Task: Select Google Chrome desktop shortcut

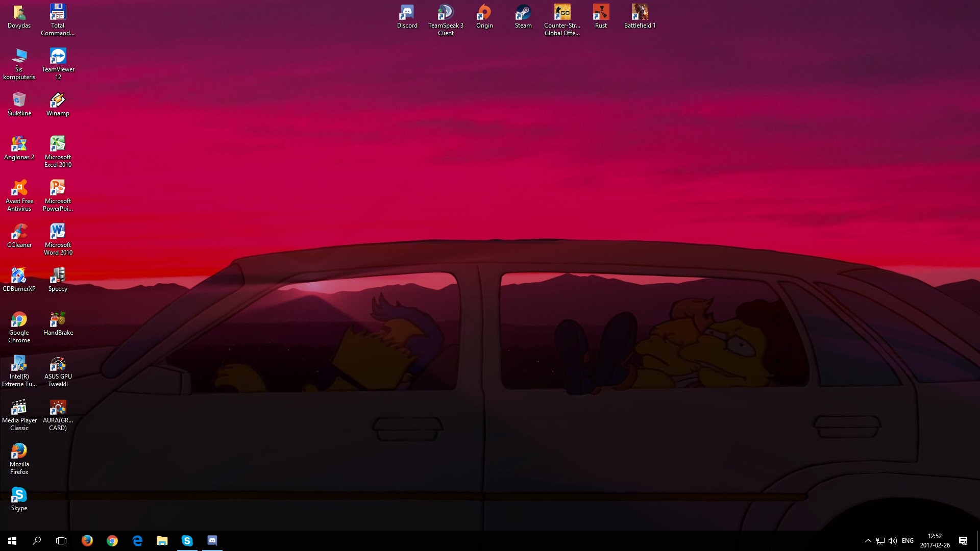Action: coord(19,328)
